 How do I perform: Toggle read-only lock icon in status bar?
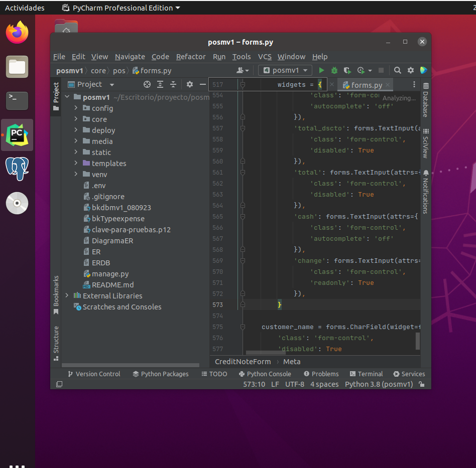422,384
